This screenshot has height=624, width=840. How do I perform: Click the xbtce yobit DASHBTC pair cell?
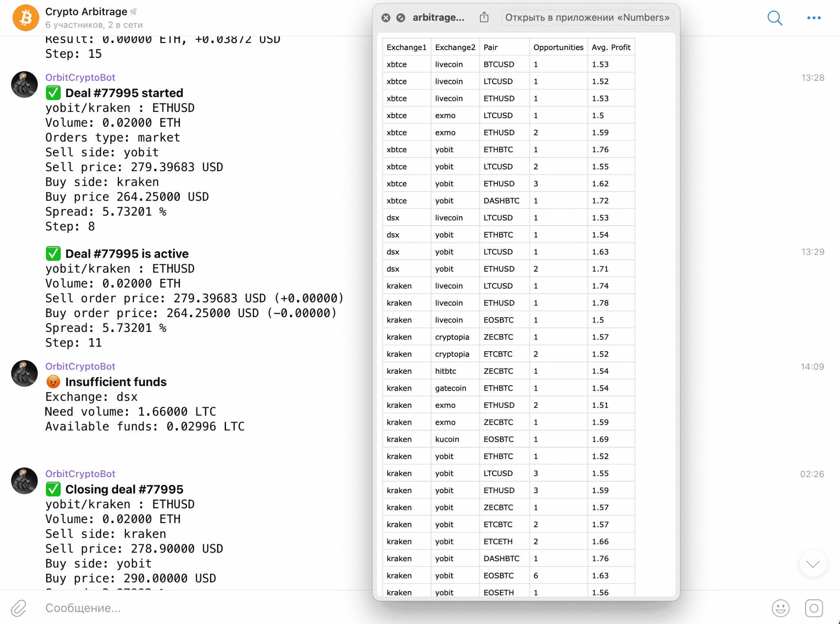(504, 201)
